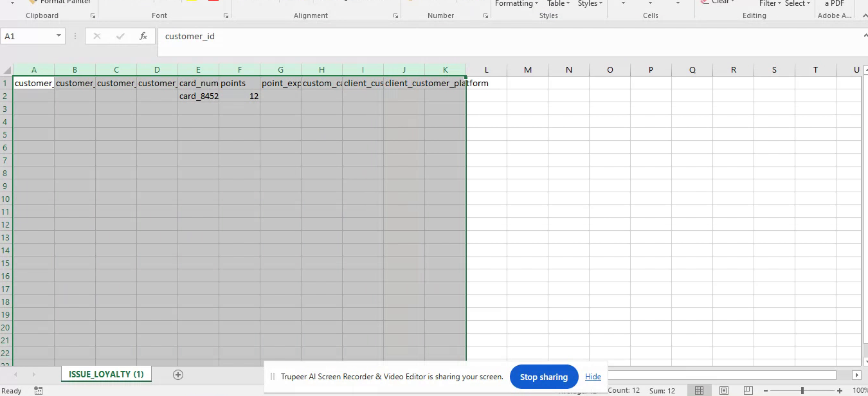
Task: Select the points header cell
Action: click(240, 83)
